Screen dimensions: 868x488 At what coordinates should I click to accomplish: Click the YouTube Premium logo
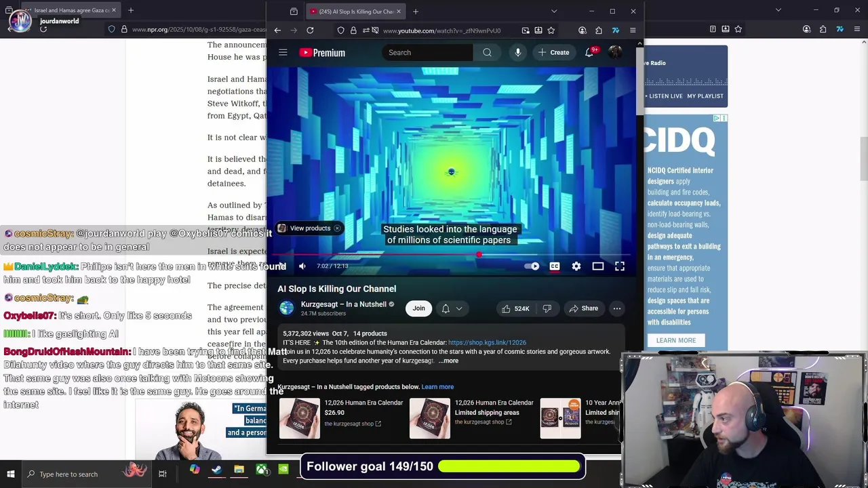point(322,52)
